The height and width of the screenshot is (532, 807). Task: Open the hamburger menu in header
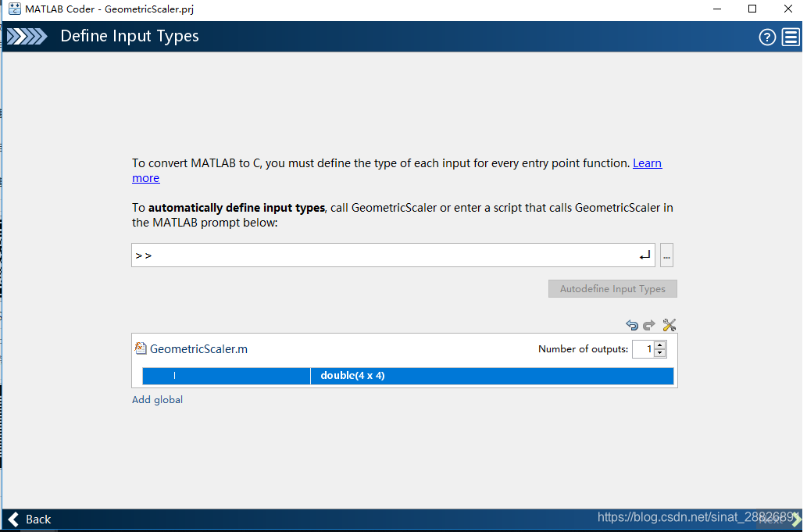pyautogui.click(x=791, y=37)
